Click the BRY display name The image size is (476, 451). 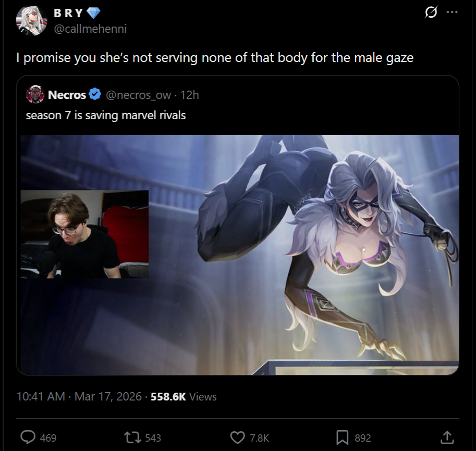[68, 13]
